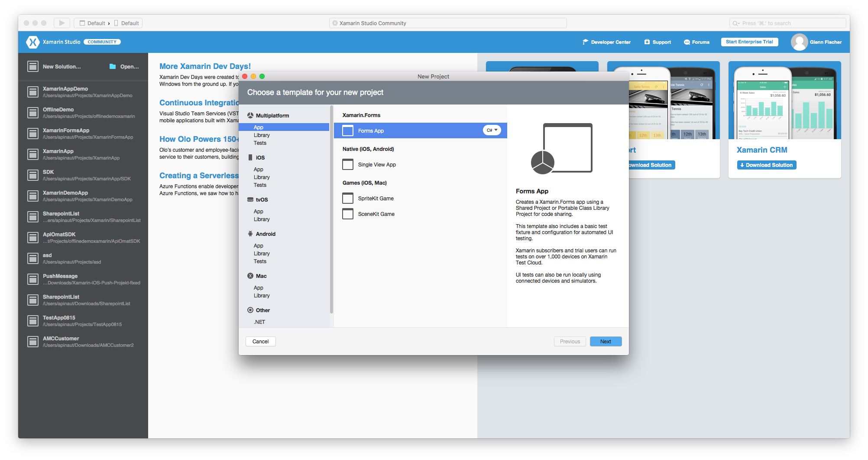Open SDK recent solution icon
Screen dimensions: 868x460
click(32, 175)
